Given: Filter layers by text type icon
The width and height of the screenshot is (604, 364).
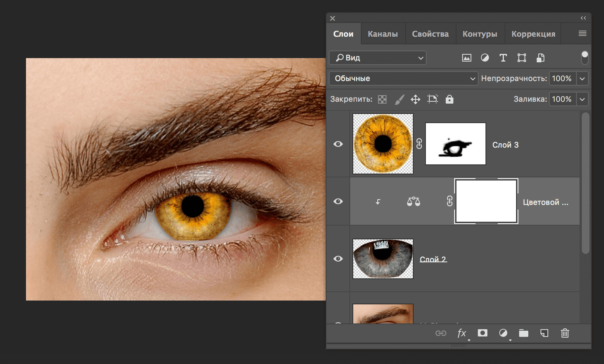Looking at the screenshot, I should coord(503,58).
